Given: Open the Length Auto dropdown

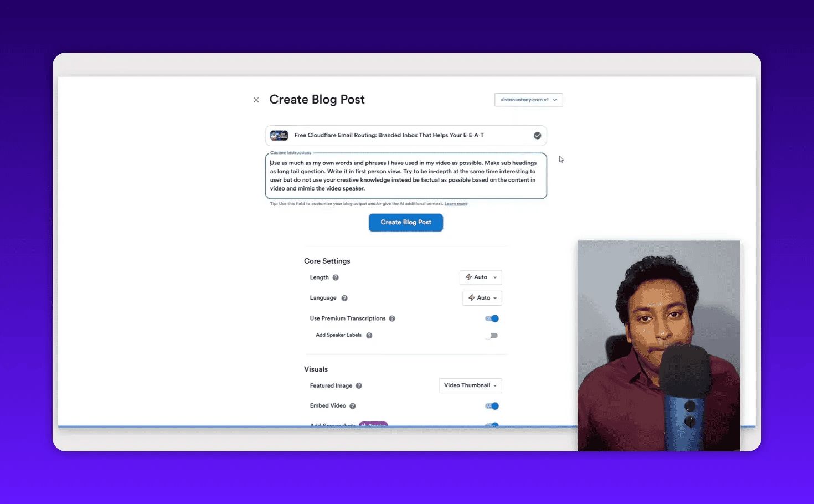Looking at the screenshot, I should pos(481,277).
